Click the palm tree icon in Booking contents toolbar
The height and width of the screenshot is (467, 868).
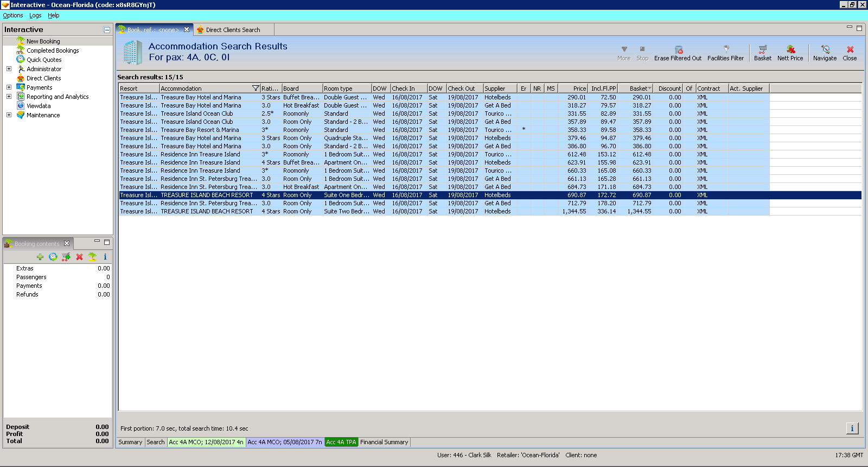(92, 257)
